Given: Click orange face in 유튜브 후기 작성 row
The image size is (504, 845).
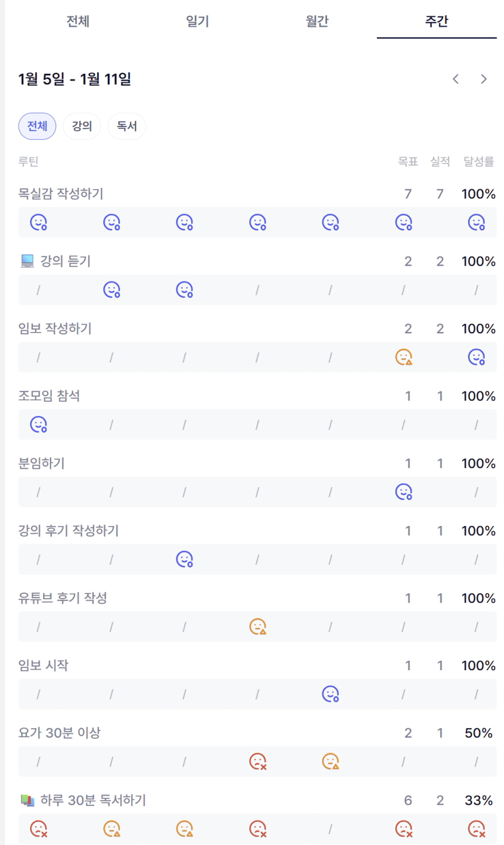Looking at the screenshot, I should point(258,627).
